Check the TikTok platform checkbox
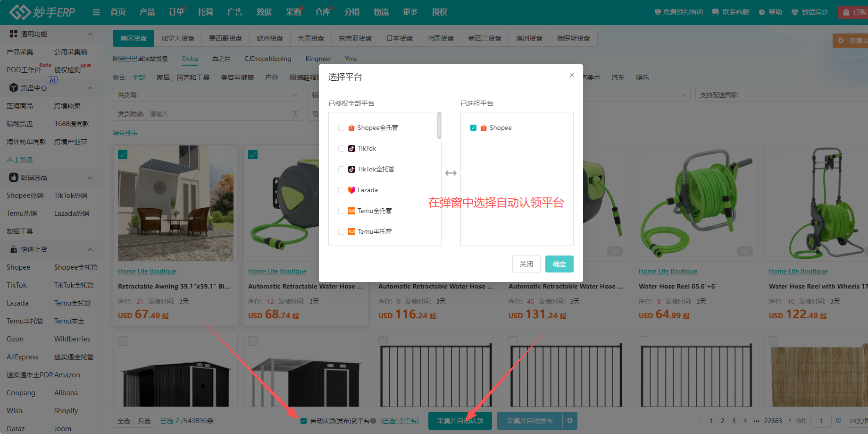The height and width of the screenshot is (434, 868). coord(341,148)
